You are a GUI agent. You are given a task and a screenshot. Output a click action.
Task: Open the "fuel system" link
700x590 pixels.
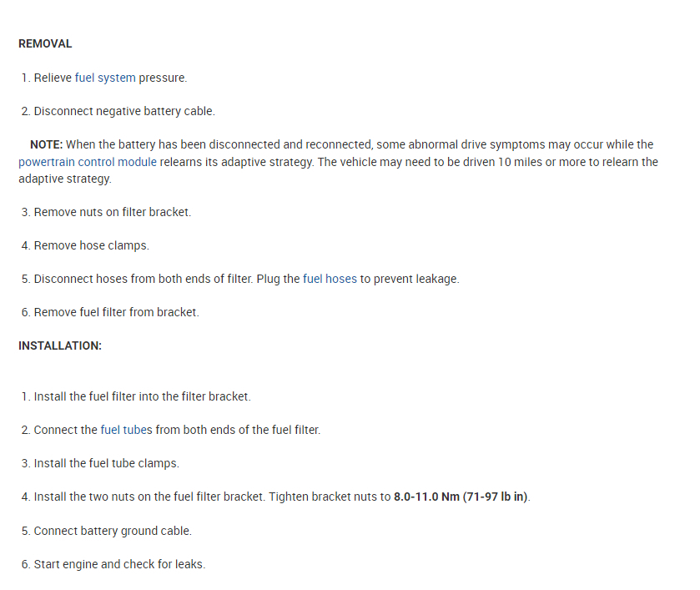(x=105, y=78)
